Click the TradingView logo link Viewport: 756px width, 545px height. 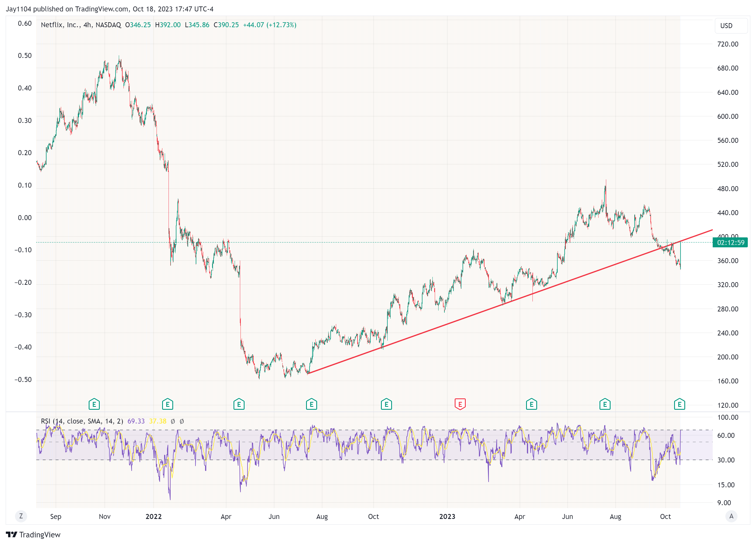pos(33,535)
